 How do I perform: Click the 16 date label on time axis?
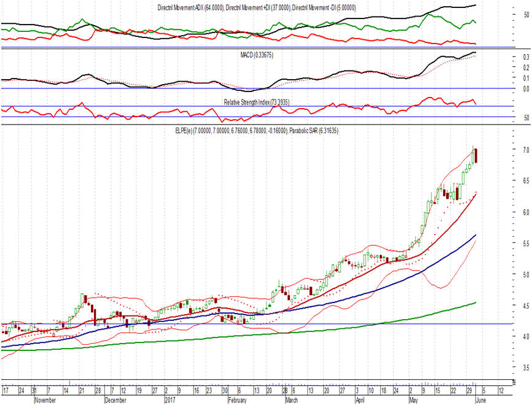click(x=197, y=391)
